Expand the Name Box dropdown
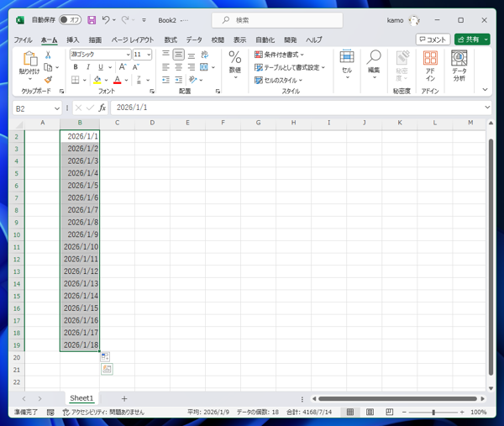 [x=57, y=108]
